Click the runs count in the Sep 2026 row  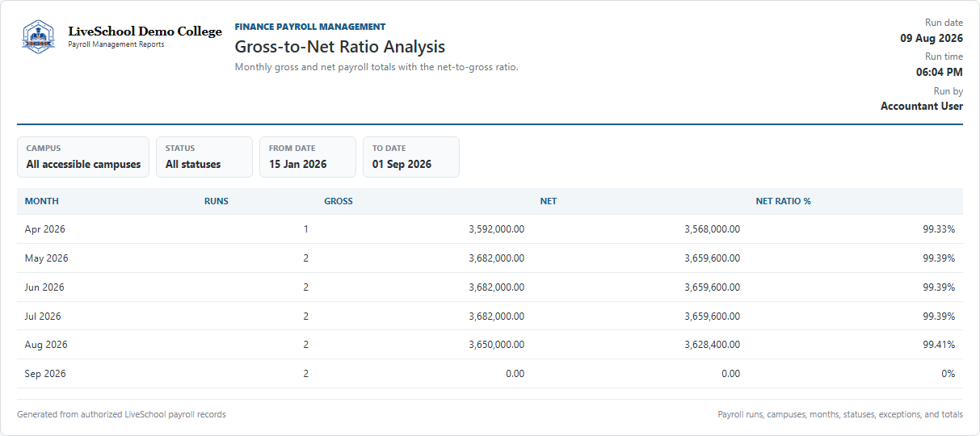pyautogui.click(x=306, y=374)
